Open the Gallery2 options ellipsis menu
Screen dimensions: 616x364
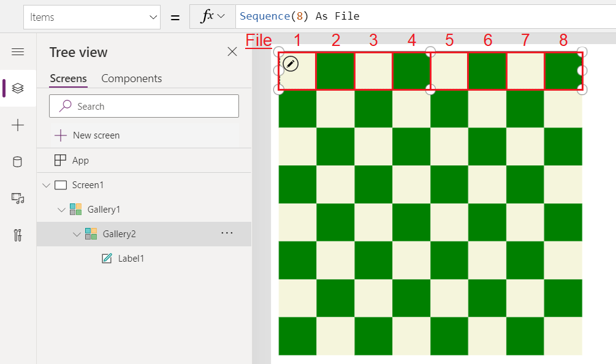tap(227, 232)
